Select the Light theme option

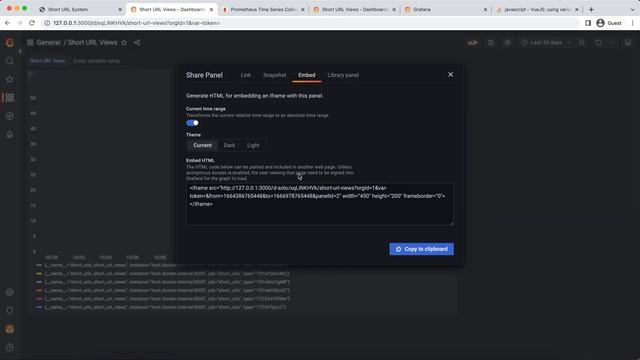[253, 145]
